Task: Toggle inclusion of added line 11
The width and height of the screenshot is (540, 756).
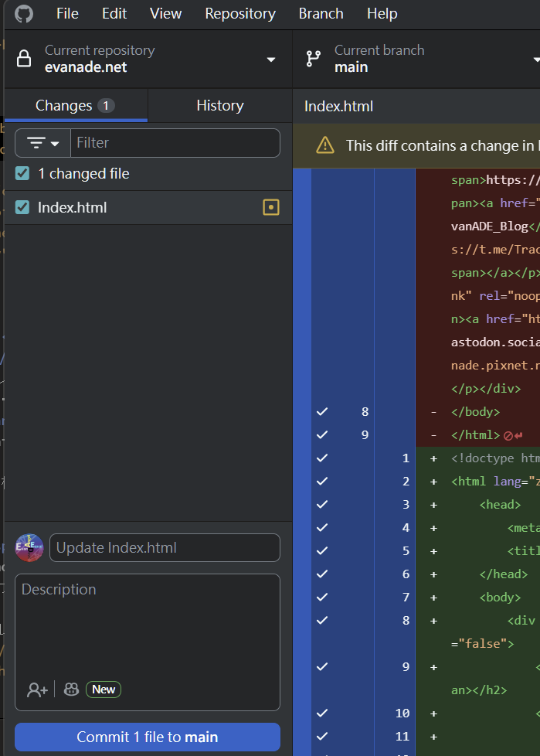Action: pyautogui.click(x=322, y=736)
